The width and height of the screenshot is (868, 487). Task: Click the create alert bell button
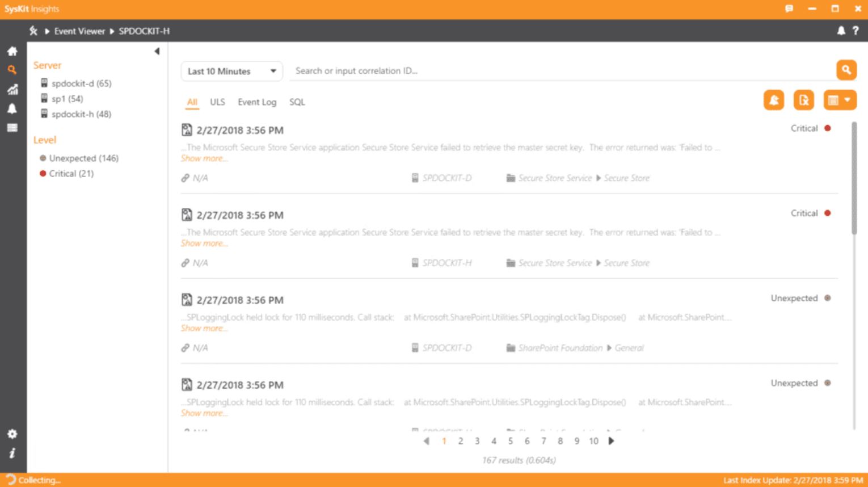(x=774, y=100)
